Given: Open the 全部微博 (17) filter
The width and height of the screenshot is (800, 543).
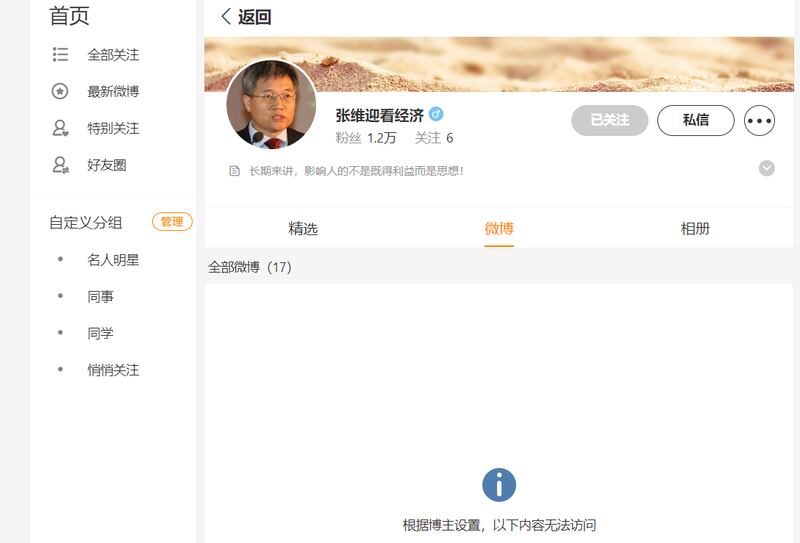Looking at the screenshot, I should [x=250, y=267].
